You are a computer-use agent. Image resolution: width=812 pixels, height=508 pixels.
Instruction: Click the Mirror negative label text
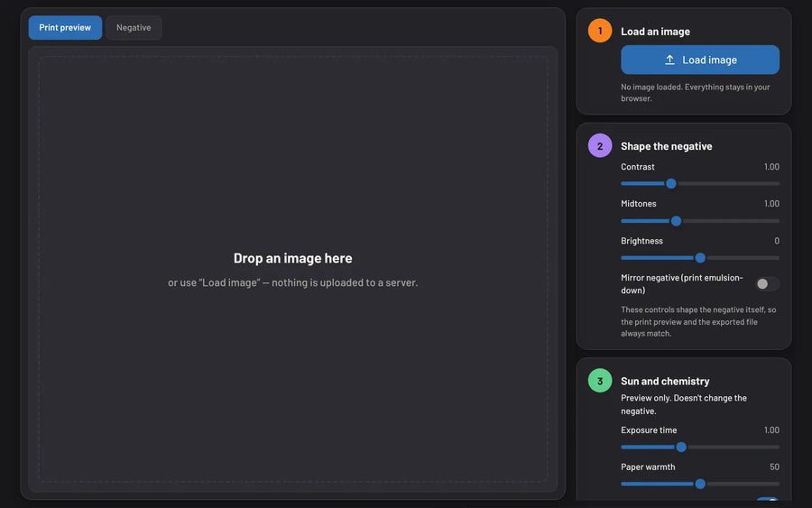(681, 283)
